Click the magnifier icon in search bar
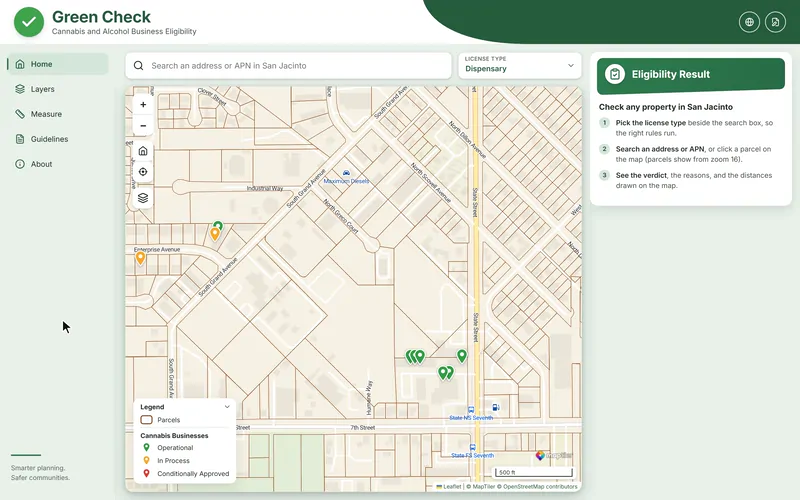The image size is (800, 500). coord(138,65)
